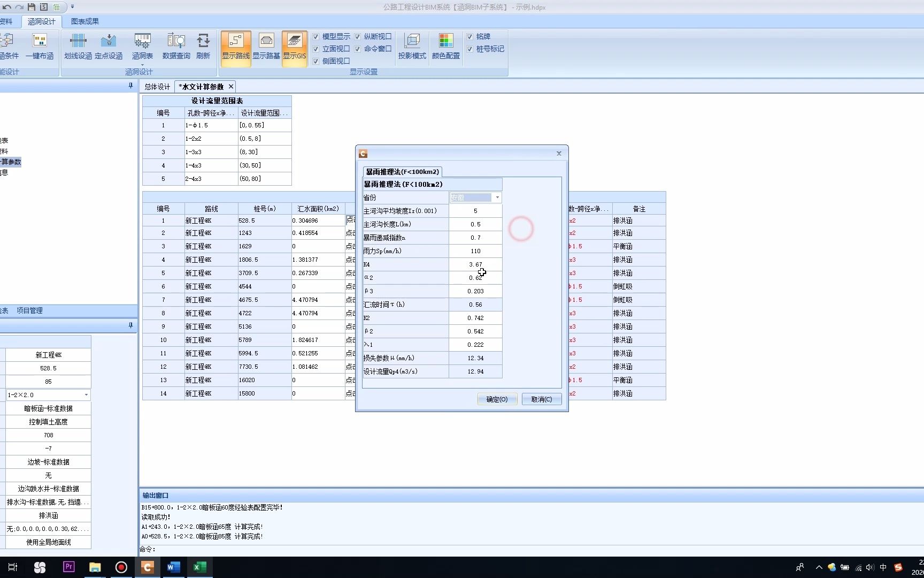Open the 1-2×2.0 combo box on left panel

click(85, 394)
